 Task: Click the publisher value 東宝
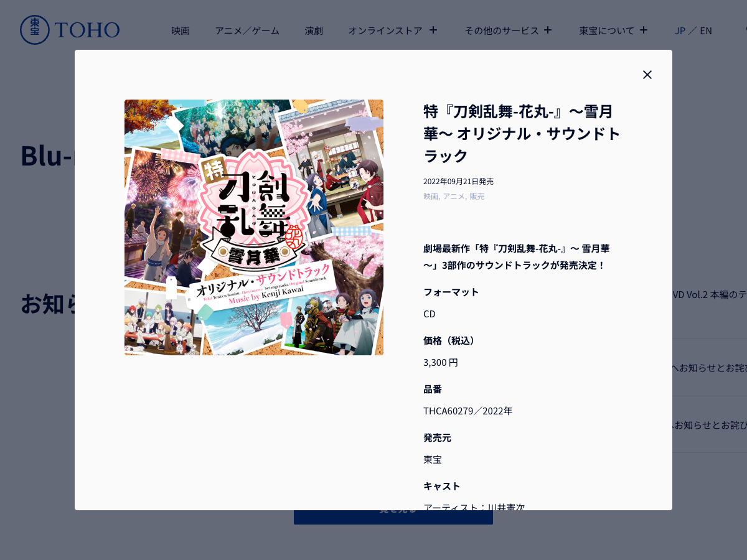pyautogui.click(x=433, y=459)
